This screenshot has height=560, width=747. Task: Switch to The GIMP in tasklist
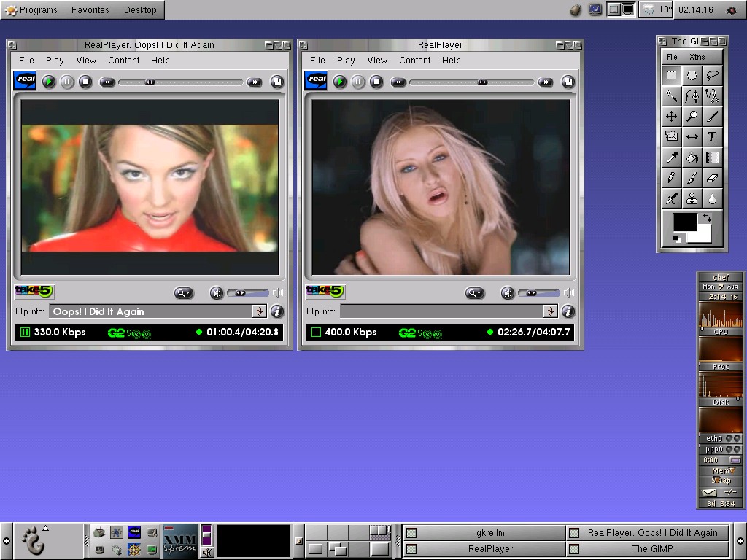[648, 548]
